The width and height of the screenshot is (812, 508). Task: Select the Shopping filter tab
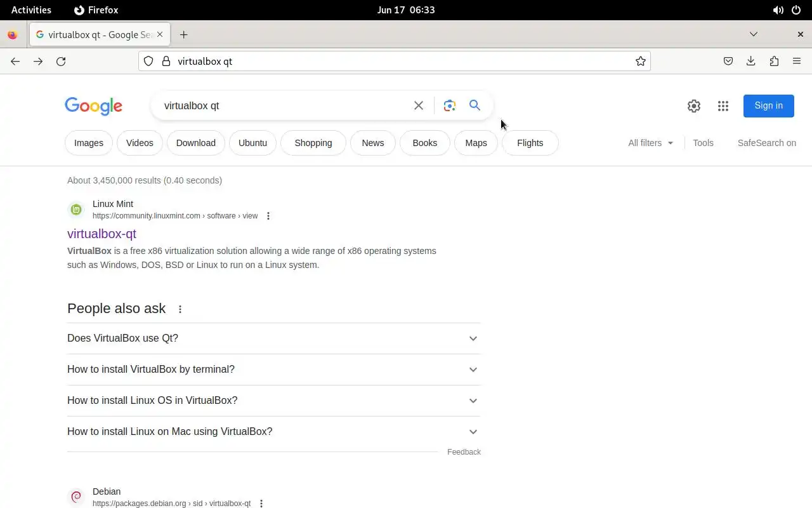313,143
